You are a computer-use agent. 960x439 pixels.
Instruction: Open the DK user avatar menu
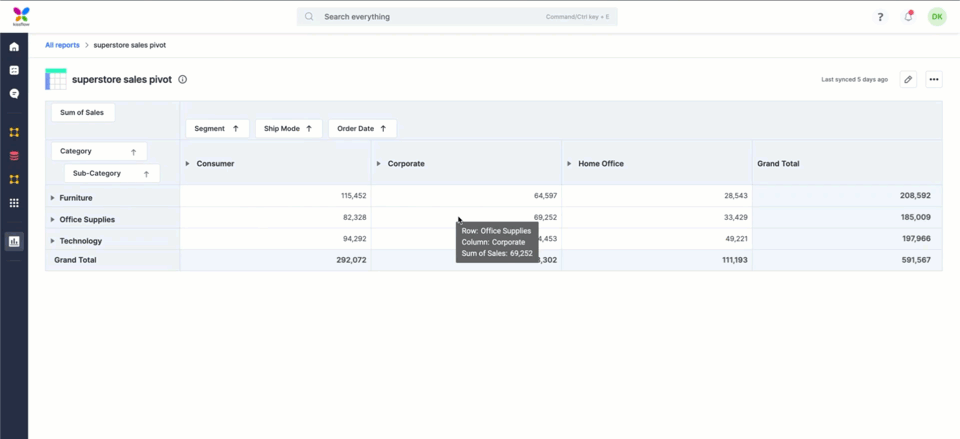click(x=937, y=17)
